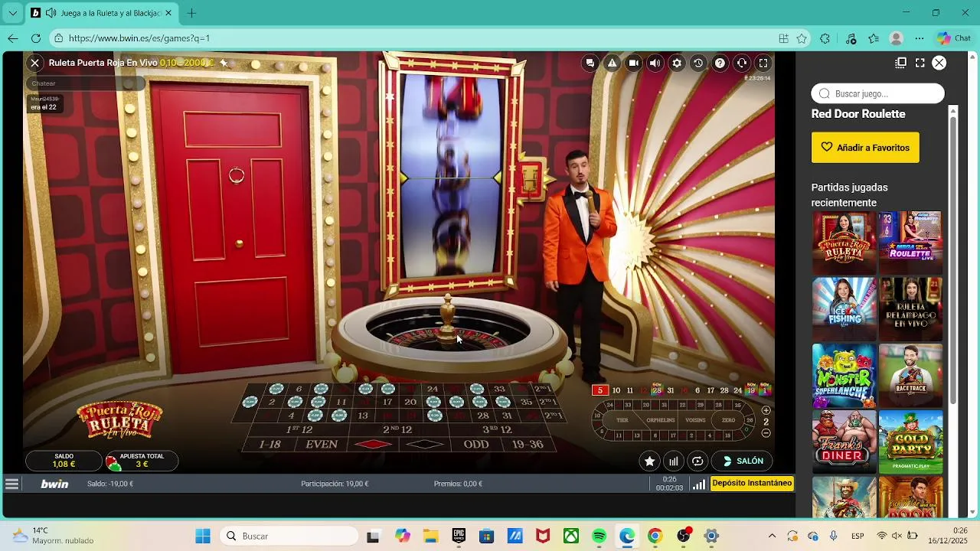Click the Depósito Instantáneo button
The width and height of the screenshot is (980, 551).
tap(752, 483)
